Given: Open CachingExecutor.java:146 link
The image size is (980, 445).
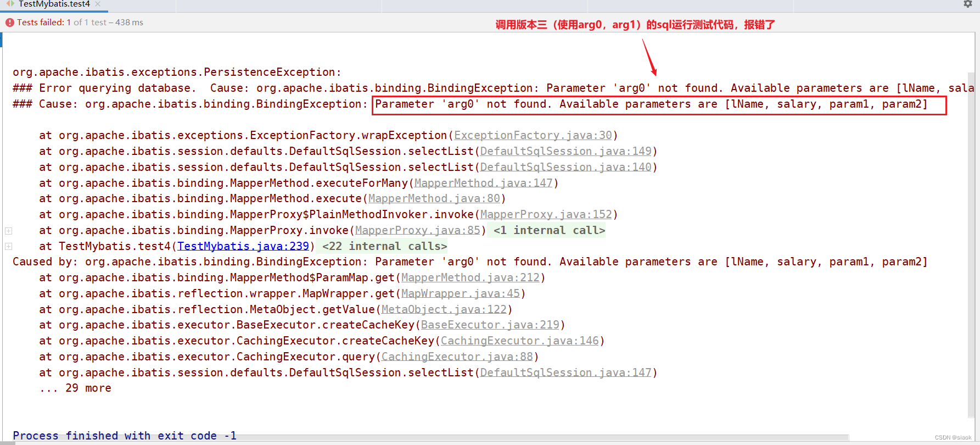Looking at the screenshot, I should [x=520, y=341].
